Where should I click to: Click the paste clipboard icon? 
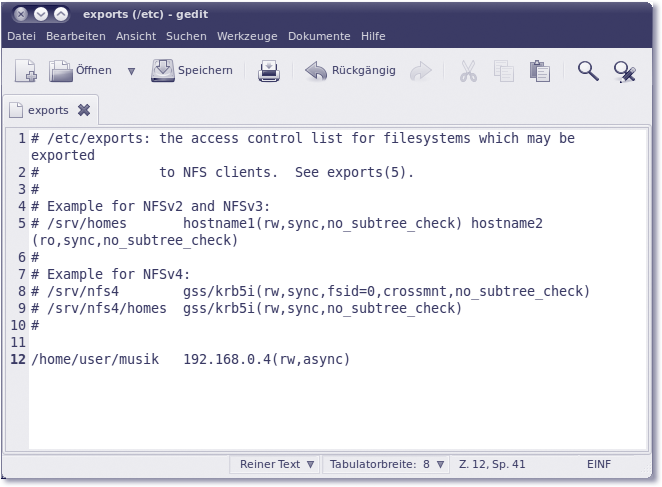point(539,71)
